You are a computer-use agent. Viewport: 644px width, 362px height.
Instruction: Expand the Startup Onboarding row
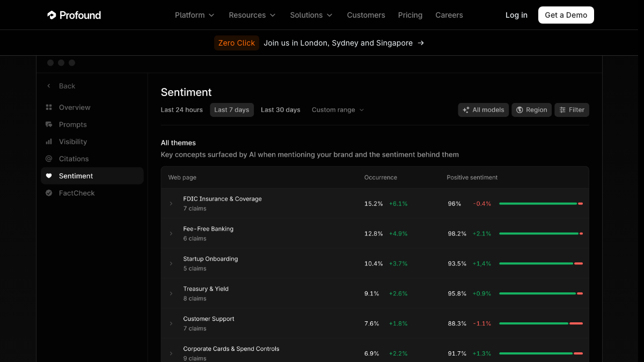[171, 264]
